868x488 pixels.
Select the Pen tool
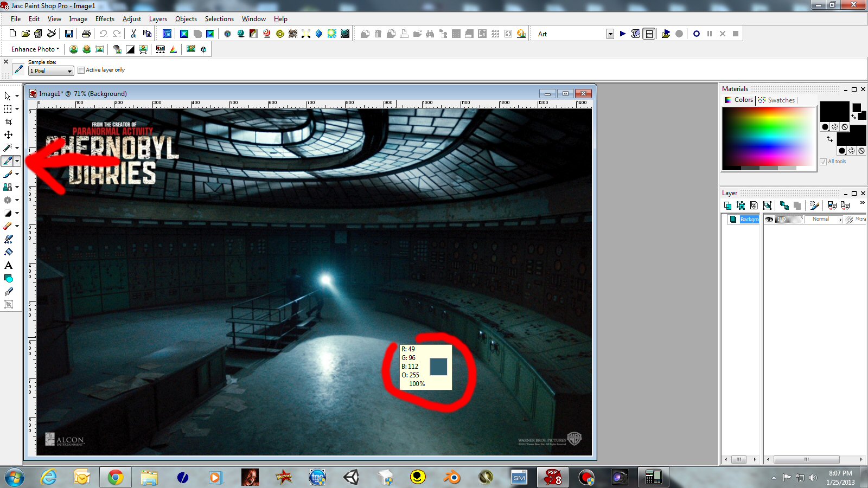(x=8, y=291)
